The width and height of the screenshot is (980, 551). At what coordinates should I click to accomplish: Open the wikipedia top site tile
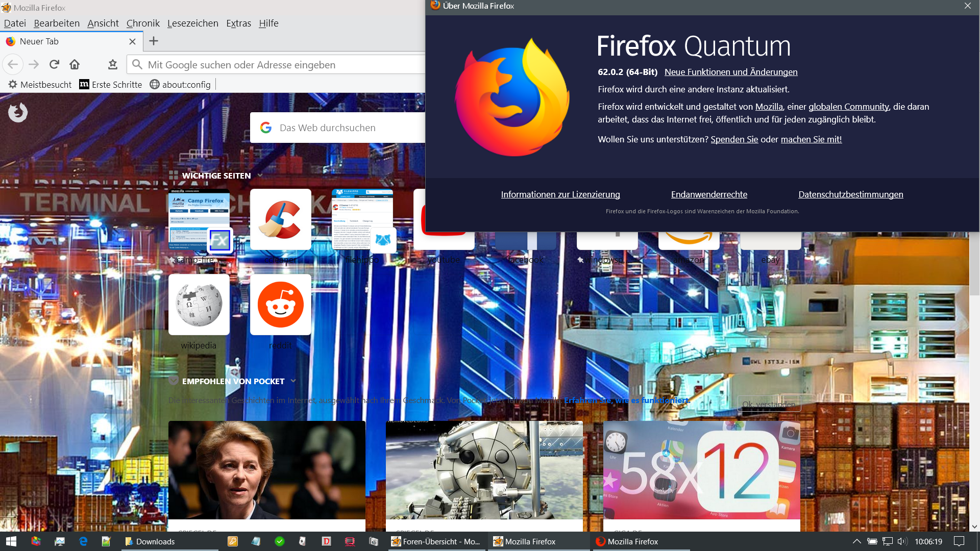point(199,305)
